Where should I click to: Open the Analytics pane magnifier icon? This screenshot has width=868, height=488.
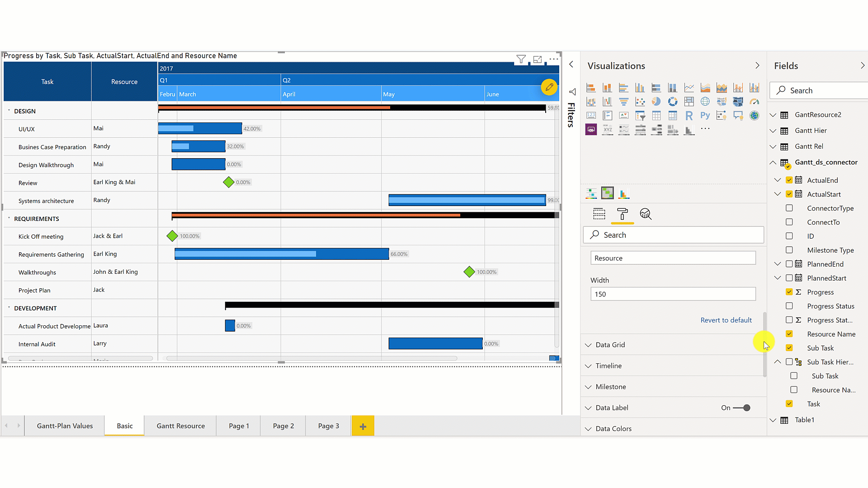tap(646, 214)
